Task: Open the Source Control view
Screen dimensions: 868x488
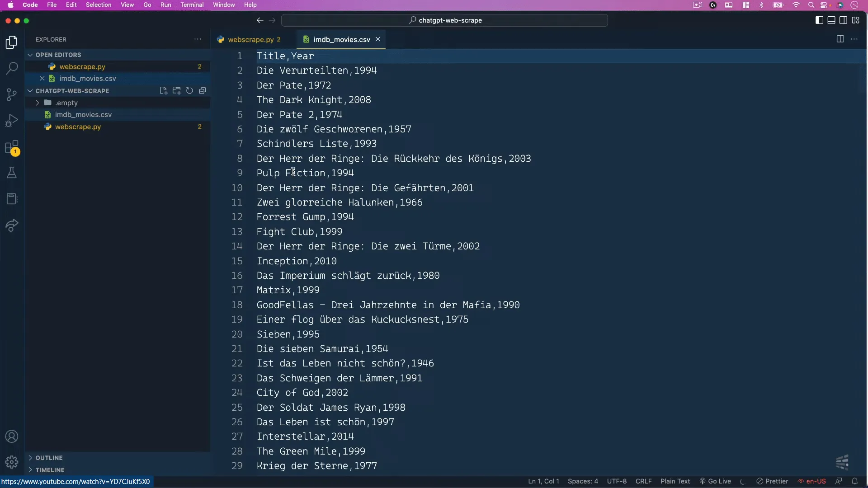Action: point(12,94)
